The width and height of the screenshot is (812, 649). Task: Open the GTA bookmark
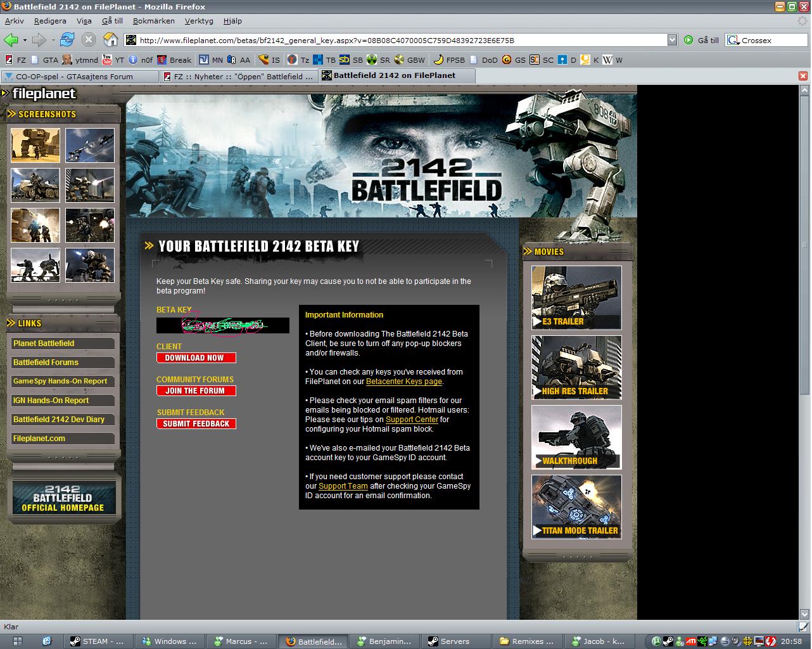pos(44,60)
